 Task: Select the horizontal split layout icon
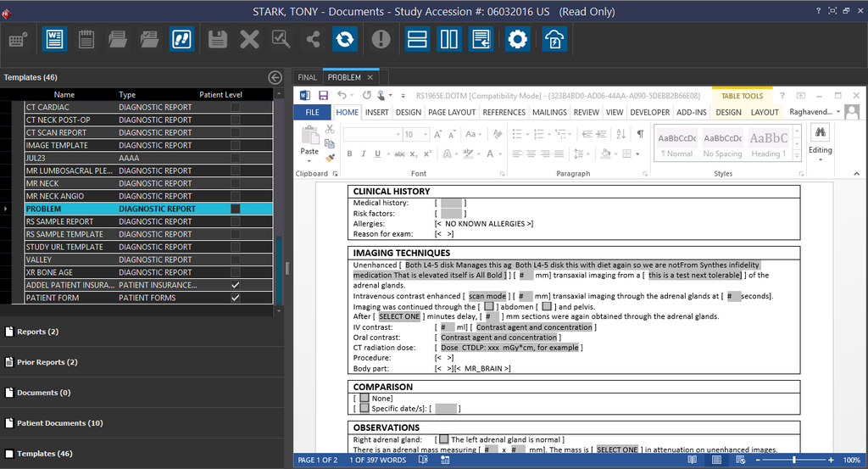pos(416,39)
